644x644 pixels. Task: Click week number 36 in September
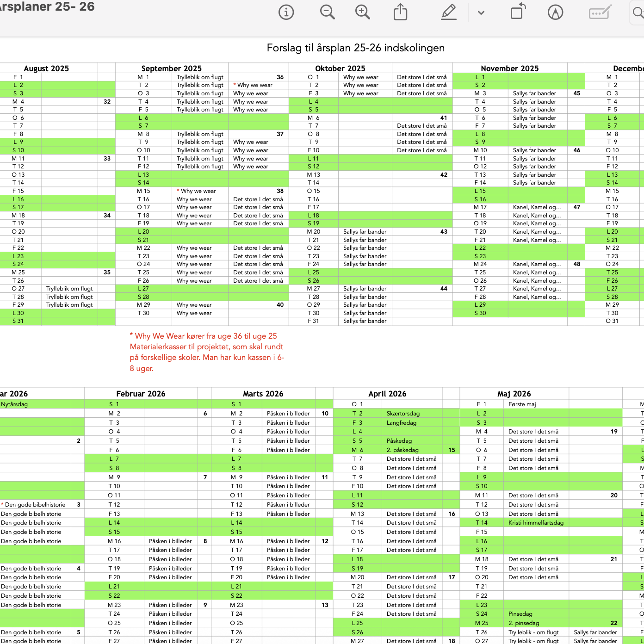coord(280,77)
